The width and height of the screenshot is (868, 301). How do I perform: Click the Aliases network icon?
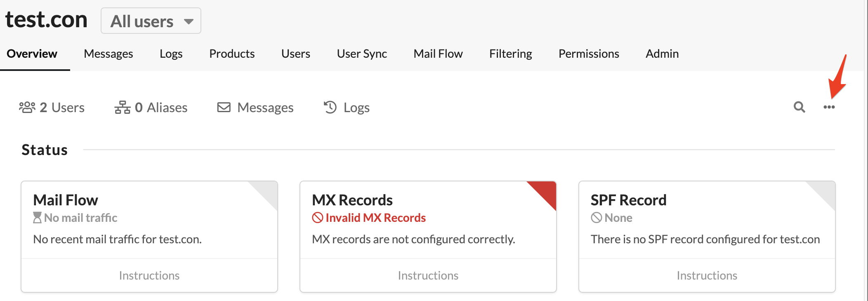coord(123,107)
